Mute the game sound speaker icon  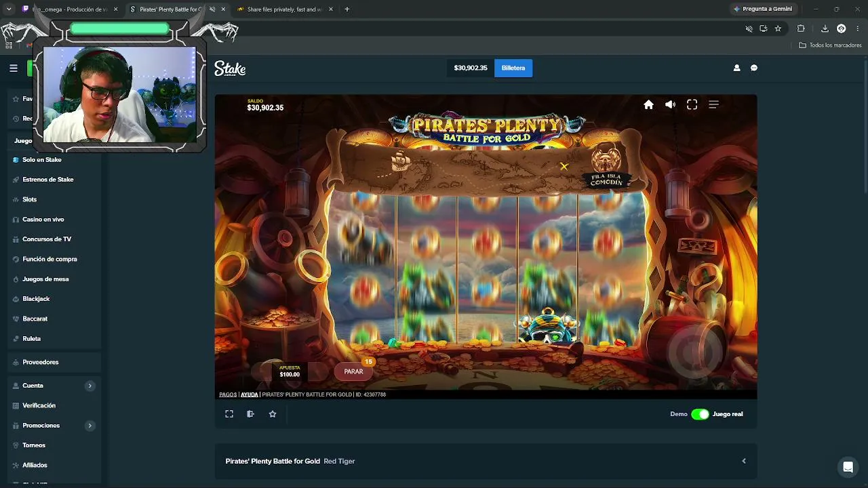point(670,104)
